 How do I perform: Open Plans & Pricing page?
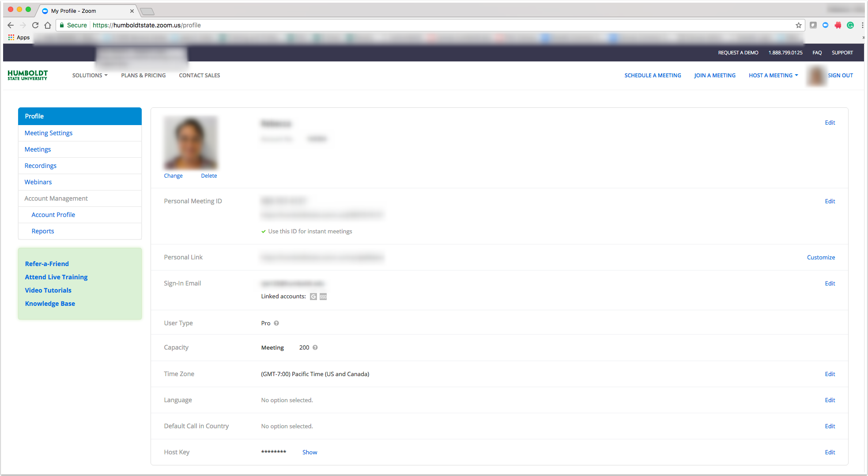pos(143,76)
